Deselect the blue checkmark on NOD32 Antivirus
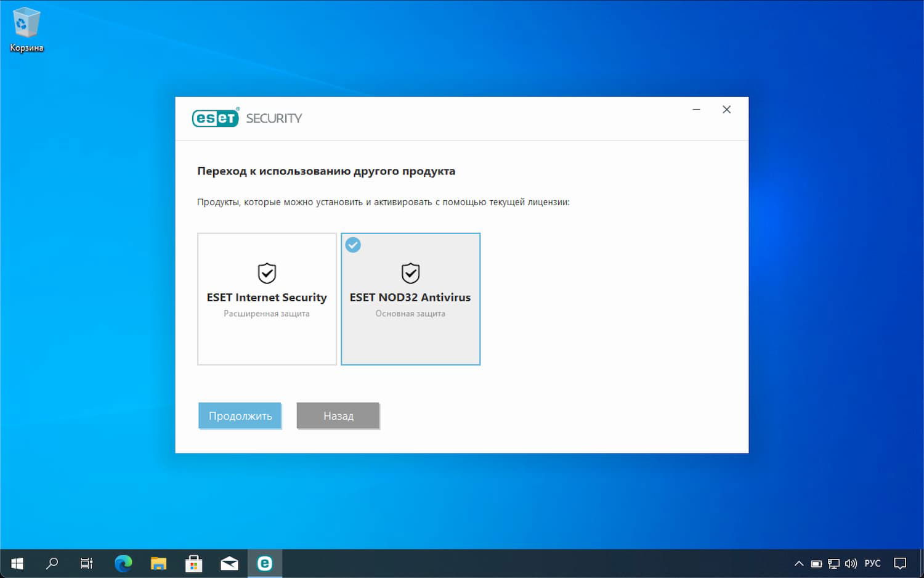This screenshot has height=578, width=924. point(353,245)
